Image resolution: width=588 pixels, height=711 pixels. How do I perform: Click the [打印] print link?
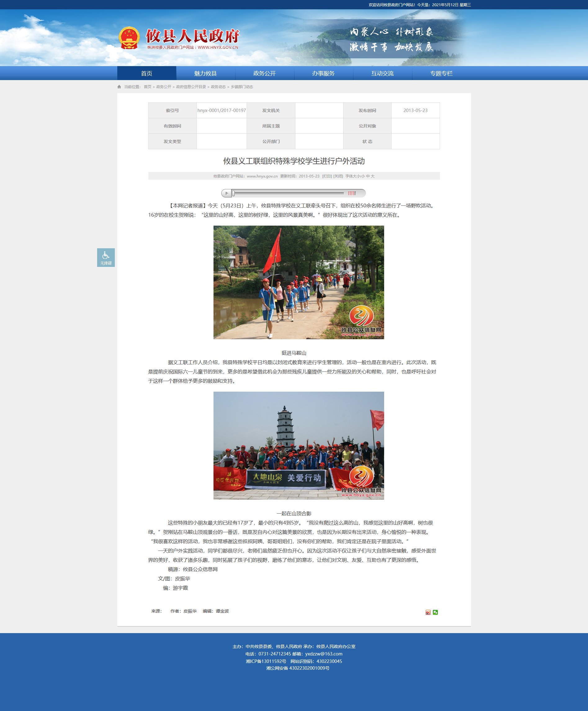(327, 176)
